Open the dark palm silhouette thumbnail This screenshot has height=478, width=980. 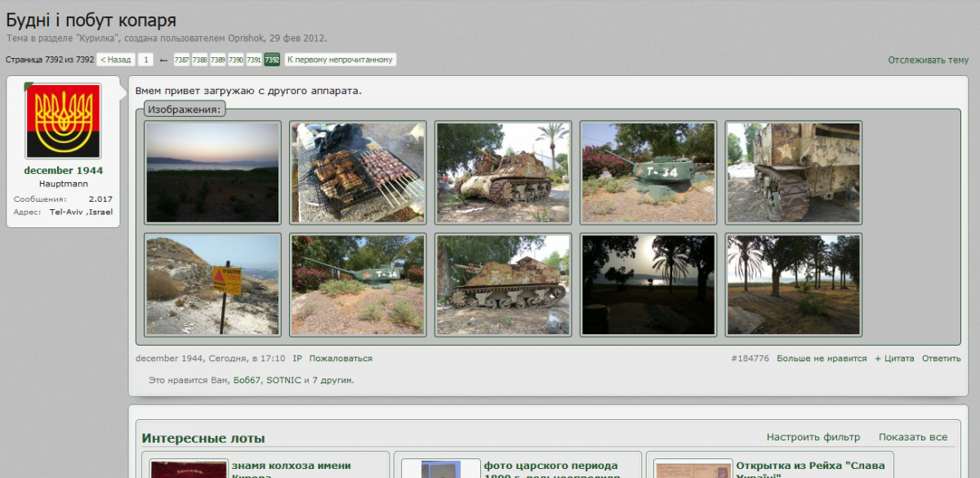[648, 284]
